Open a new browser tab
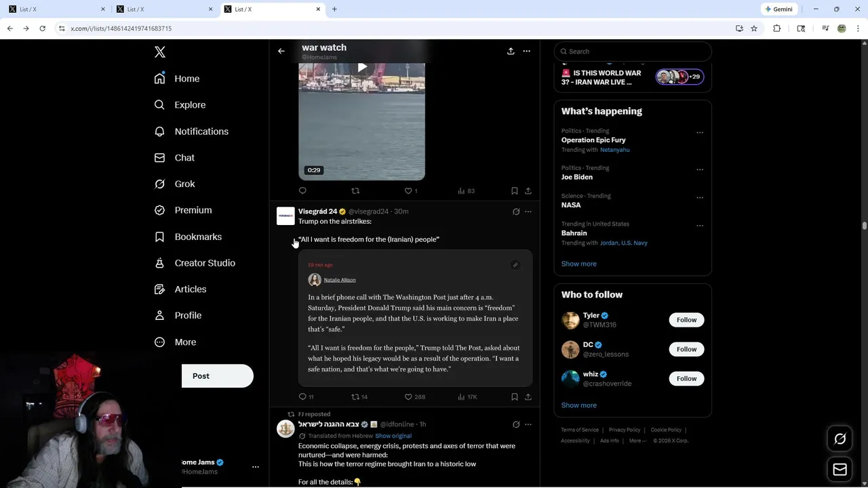868x488 pixels. (334, 9)
